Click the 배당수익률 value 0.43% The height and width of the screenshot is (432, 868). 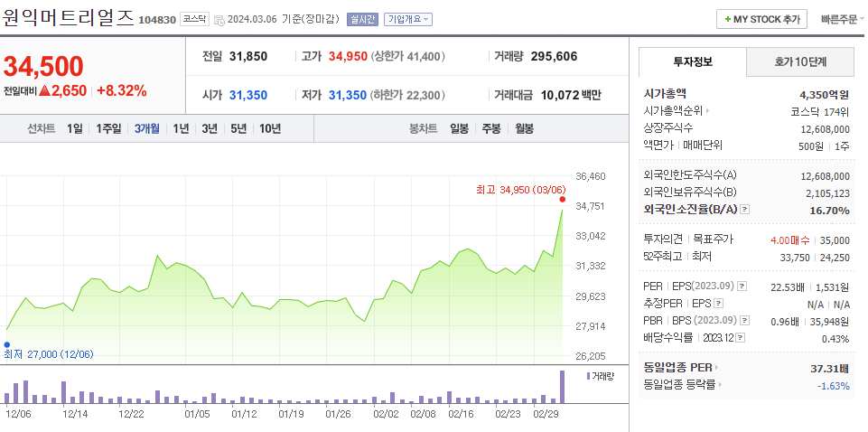(x=836, y=338)
